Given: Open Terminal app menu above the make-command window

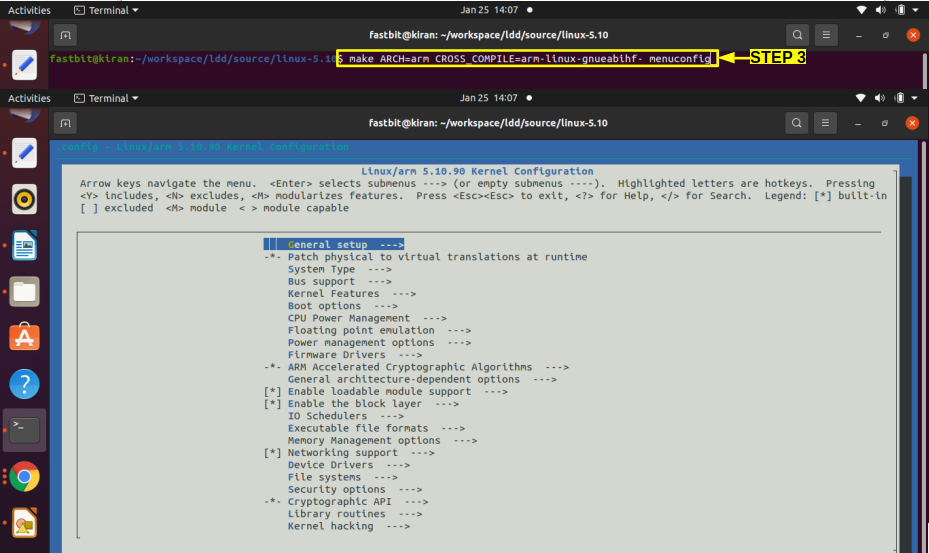Looking at the screenshot, I should click(x=106, y=11).
